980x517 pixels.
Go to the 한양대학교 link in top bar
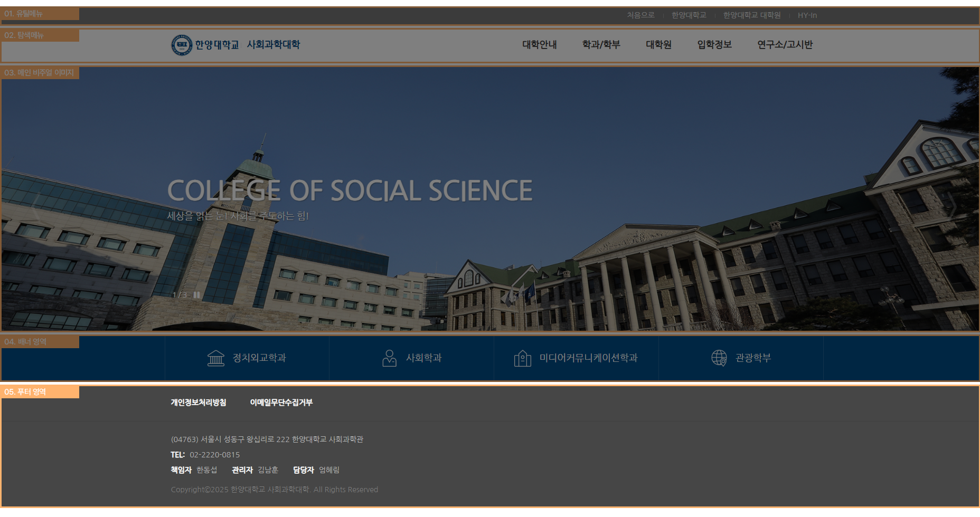click(689, 15)
